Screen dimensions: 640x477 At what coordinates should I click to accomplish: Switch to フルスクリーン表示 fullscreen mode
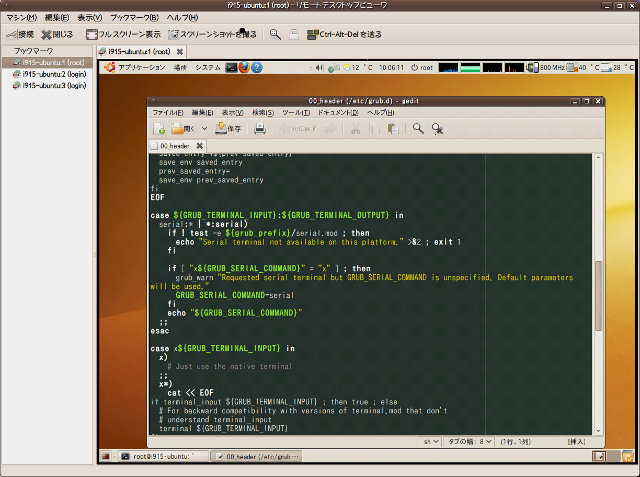[123, 34]
